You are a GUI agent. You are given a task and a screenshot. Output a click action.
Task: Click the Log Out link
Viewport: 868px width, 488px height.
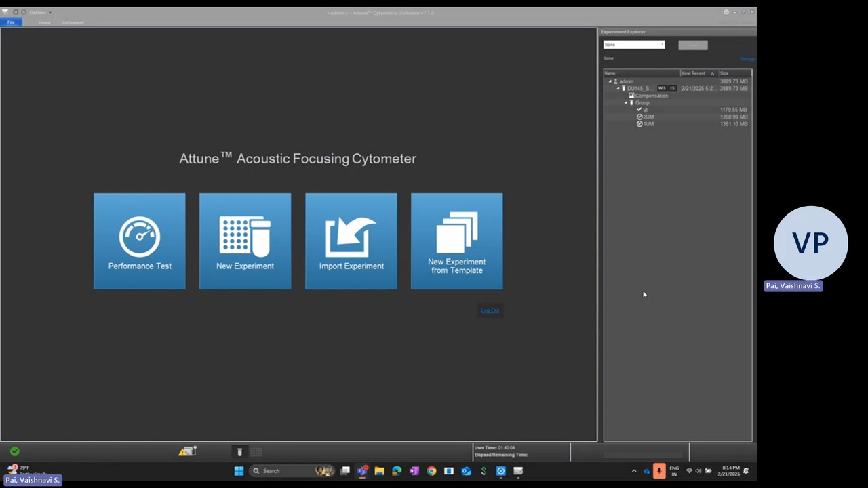pyautogui.click(x=490, y=310)
